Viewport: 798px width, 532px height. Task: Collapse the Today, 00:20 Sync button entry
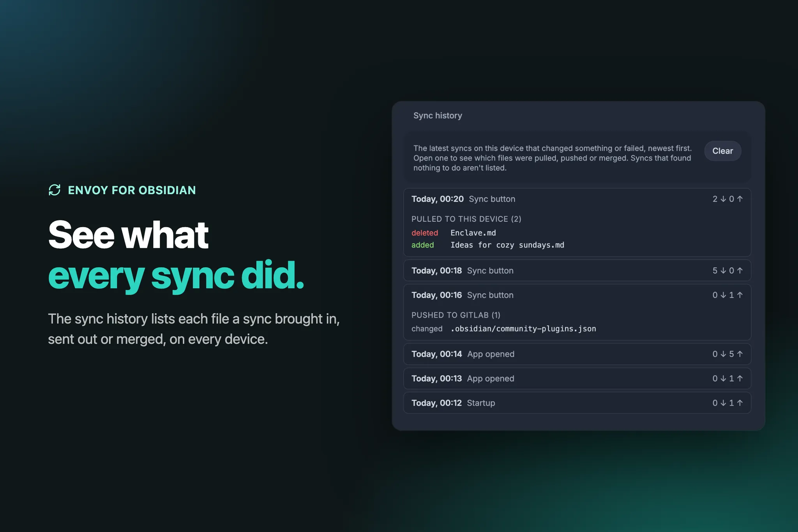(577, 199)
